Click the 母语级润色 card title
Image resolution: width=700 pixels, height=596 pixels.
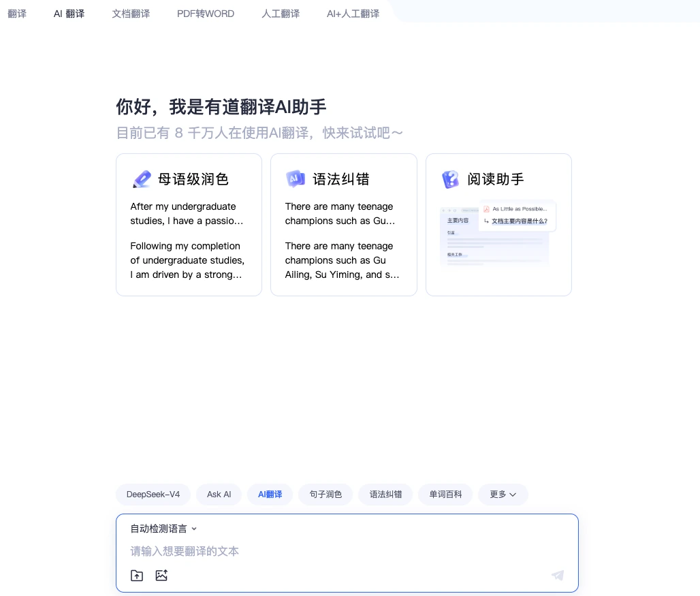click(x=193, y=179)
